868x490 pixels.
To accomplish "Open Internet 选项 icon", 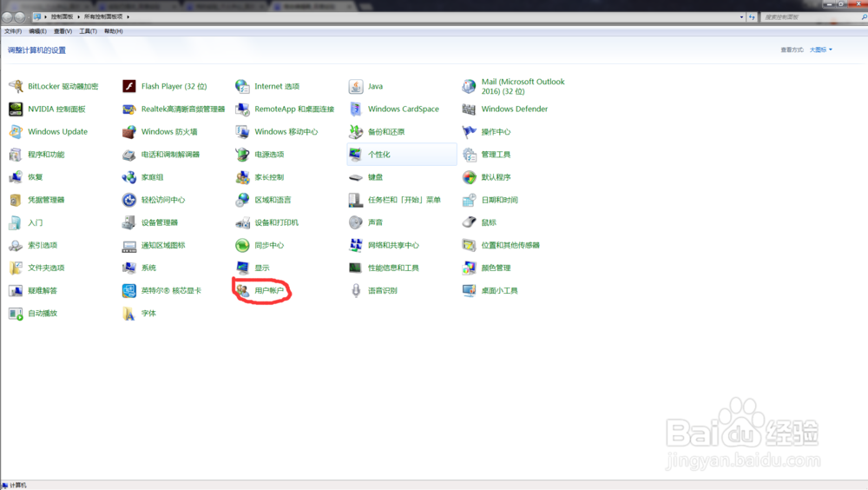I will (242, 86).
